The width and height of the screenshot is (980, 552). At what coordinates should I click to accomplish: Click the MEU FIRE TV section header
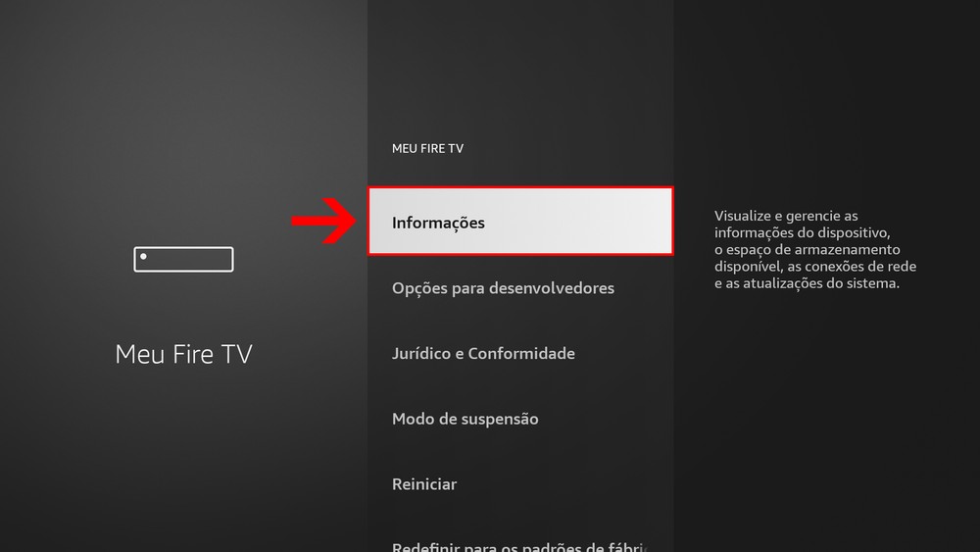427,149
